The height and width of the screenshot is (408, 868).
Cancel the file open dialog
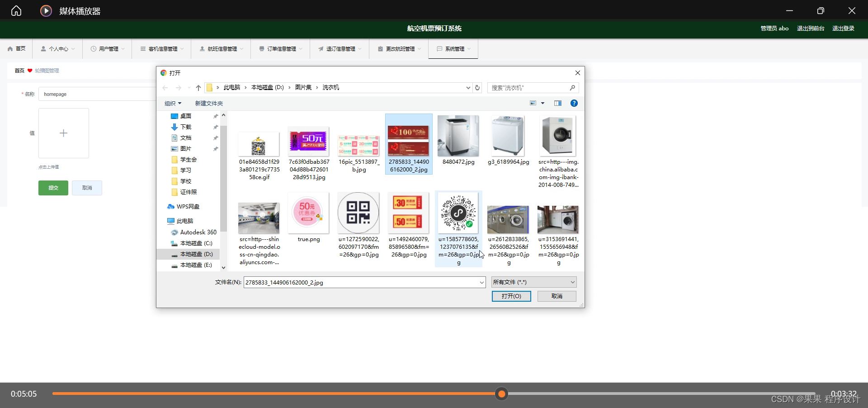click(557, 296)
